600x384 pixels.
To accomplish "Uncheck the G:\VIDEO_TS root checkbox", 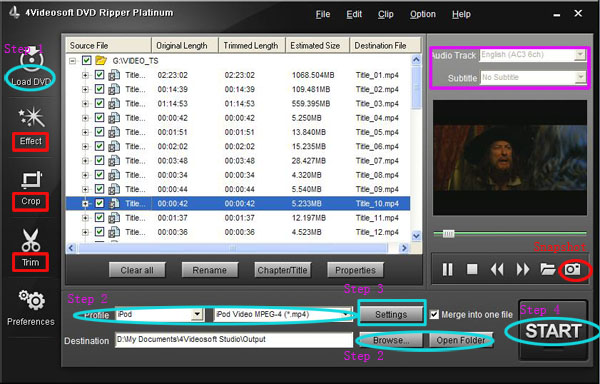I will [86, 60].
